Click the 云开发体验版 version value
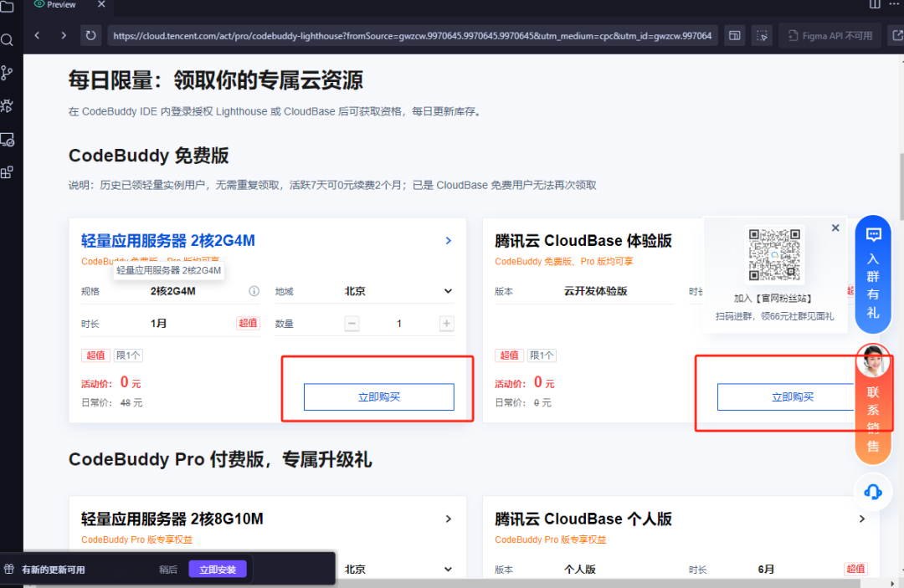 click(596, 291)
